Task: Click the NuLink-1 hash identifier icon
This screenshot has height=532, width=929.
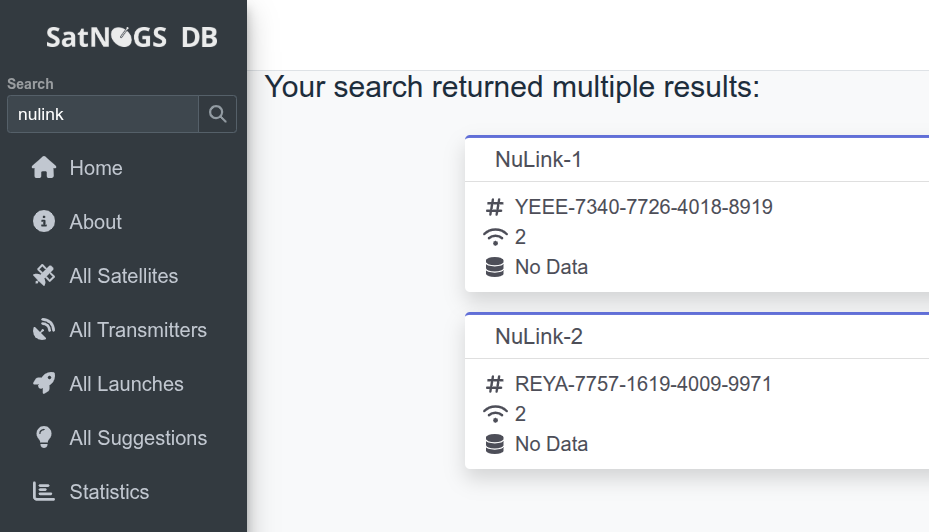Action: (x=494, y=207)
